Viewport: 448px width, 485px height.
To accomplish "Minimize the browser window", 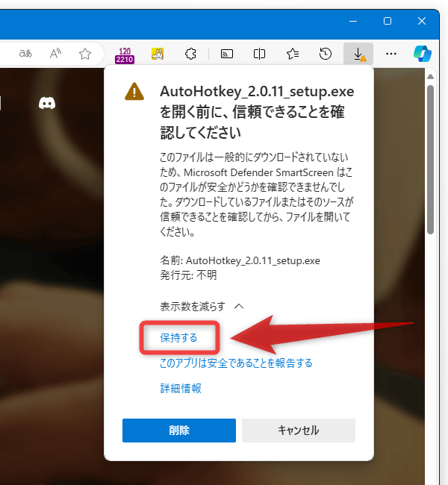I will 353,21.
